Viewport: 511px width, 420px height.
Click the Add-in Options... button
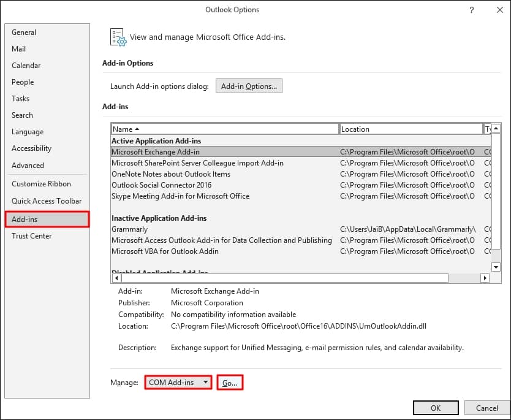point(249,86)
